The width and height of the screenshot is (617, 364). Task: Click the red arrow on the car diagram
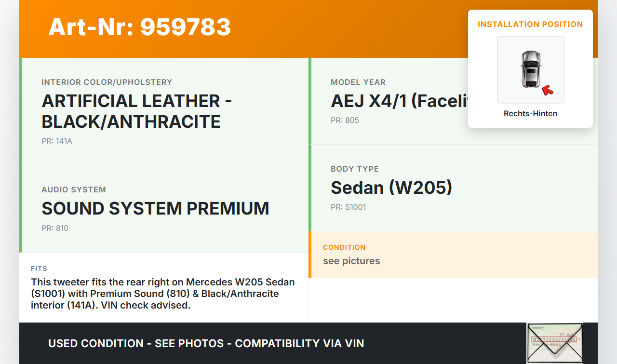coord(547,89)
